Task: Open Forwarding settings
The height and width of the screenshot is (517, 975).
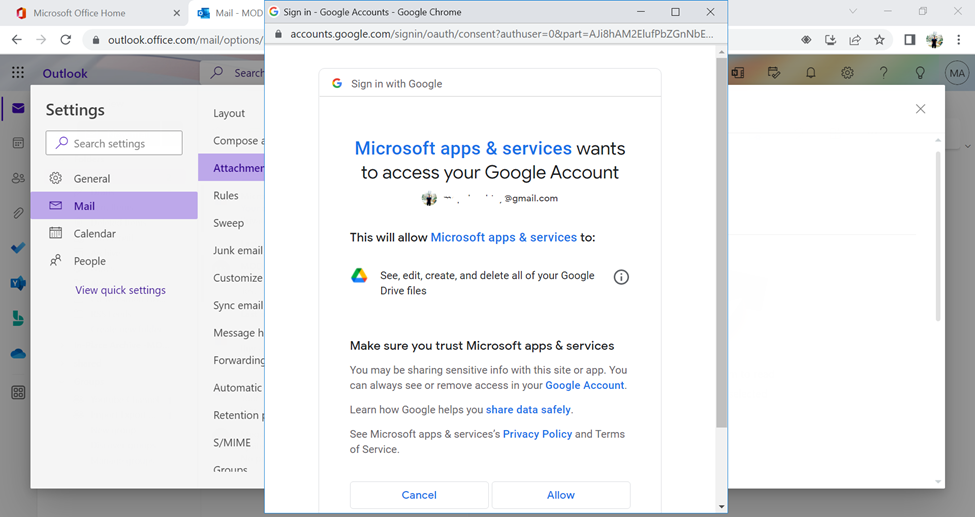Action: (x=239, y=360)
